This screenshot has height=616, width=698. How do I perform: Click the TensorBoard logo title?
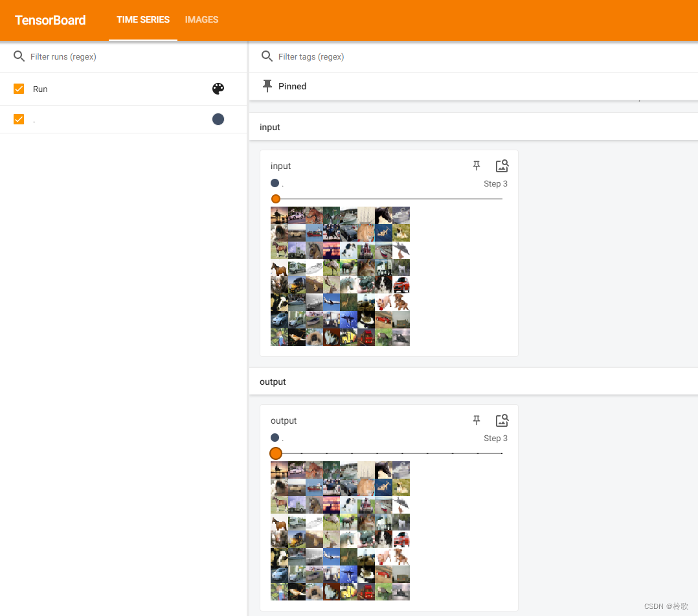(x=51, y=20)
